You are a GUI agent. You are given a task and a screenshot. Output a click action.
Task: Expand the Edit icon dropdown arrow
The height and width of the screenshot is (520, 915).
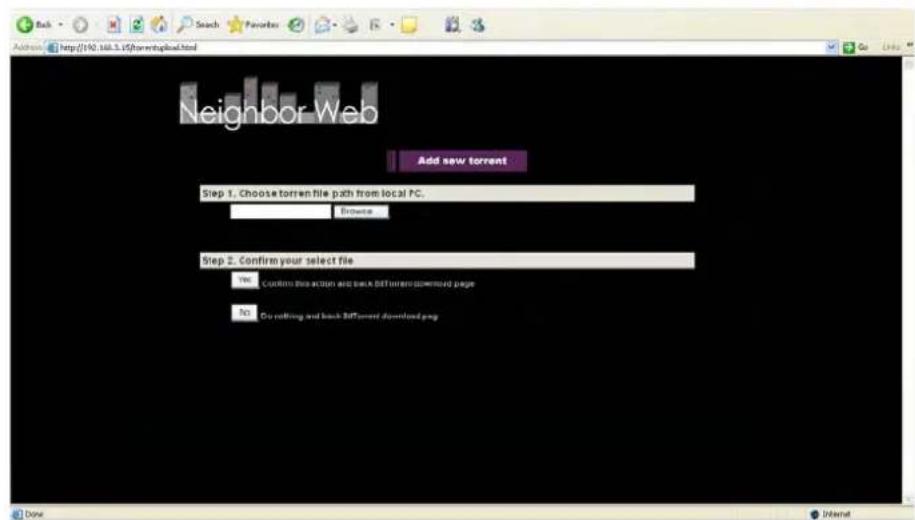pos(392,25)
